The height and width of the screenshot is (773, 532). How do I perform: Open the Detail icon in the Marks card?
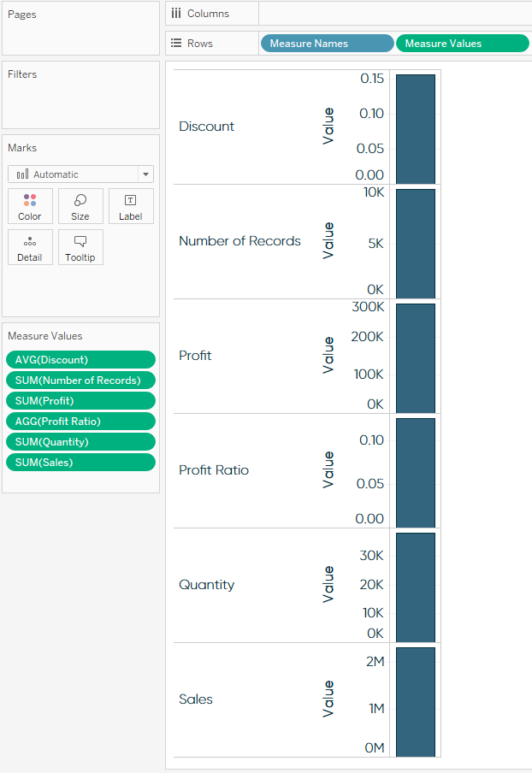point(29,246)
